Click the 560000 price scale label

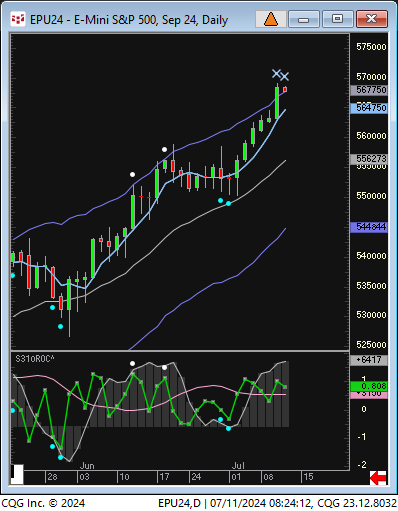371,136
